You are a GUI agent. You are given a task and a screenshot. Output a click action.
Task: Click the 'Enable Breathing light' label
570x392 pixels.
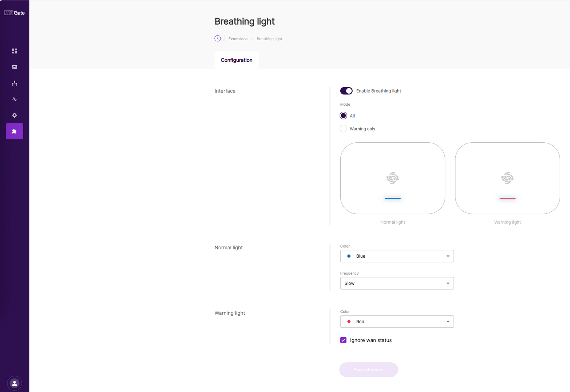pos(378,91)
